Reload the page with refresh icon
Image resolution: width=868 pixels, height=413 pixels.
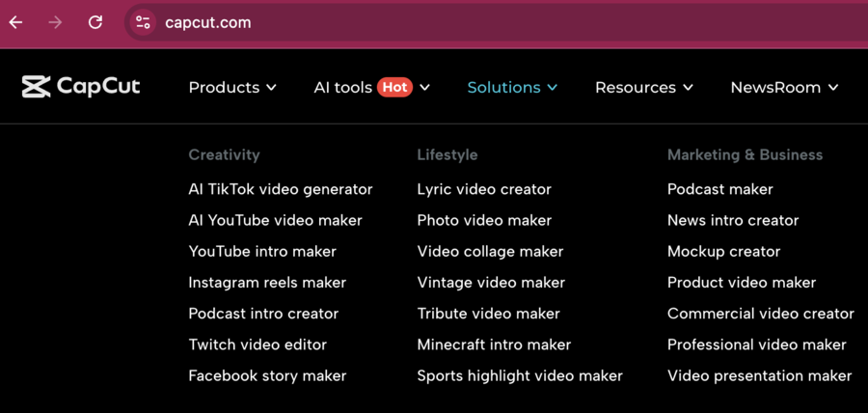tap(95, 22)
